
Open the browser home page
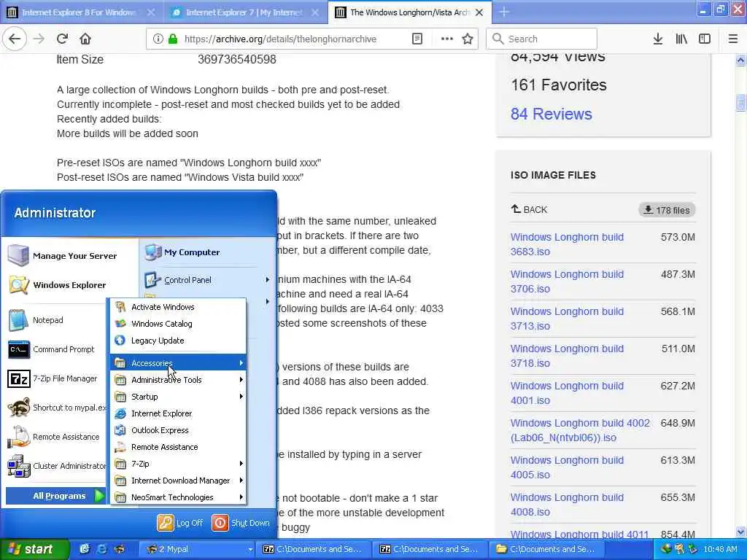click(85, 39)
